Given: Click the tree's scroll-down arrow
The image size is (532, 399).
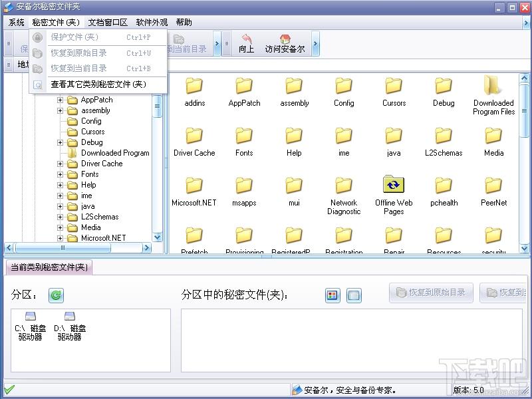Looking at the screenshot, I should click(x=158, y=237).
